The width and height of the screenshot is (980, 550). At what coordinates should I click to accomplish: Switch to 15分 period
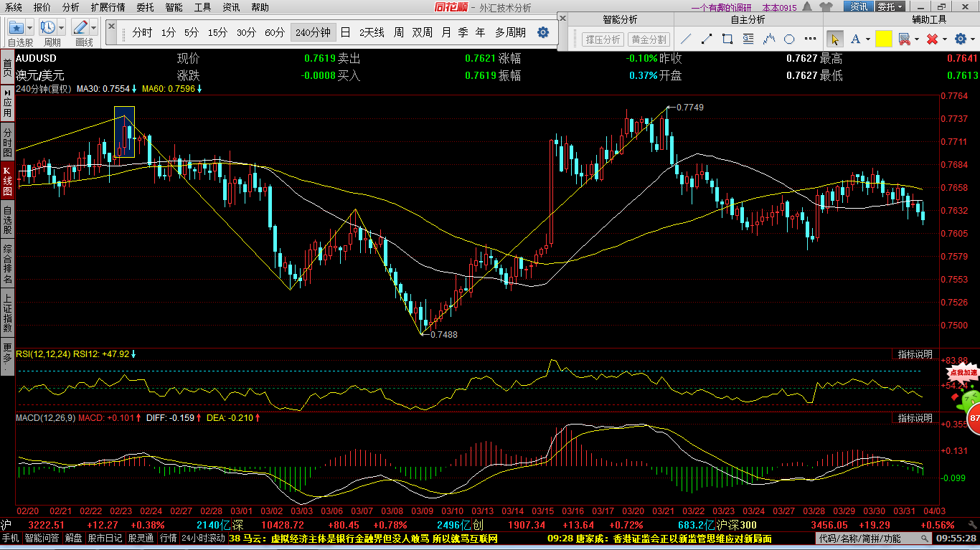pyautogui.click(x=217, y=32)
